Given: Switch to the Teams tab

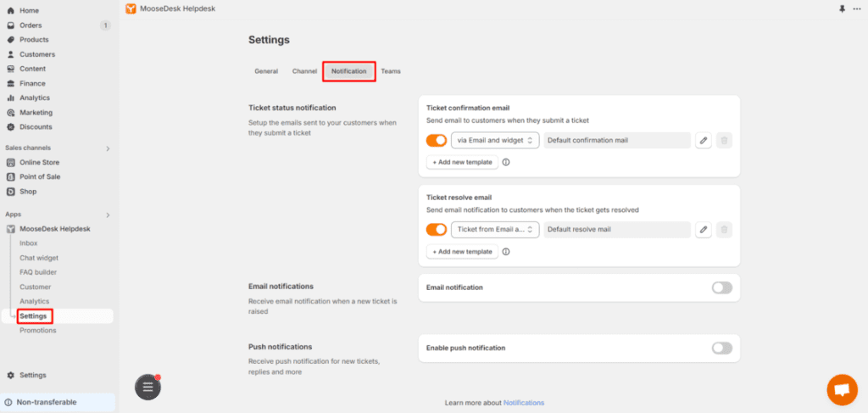Looking at the screenshot, I should pos(391,71).
